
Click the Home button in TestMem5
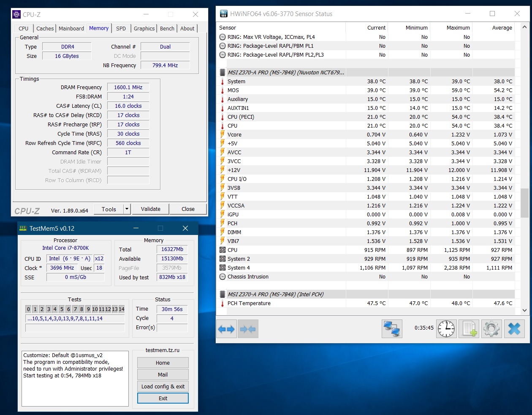point(163,363)
